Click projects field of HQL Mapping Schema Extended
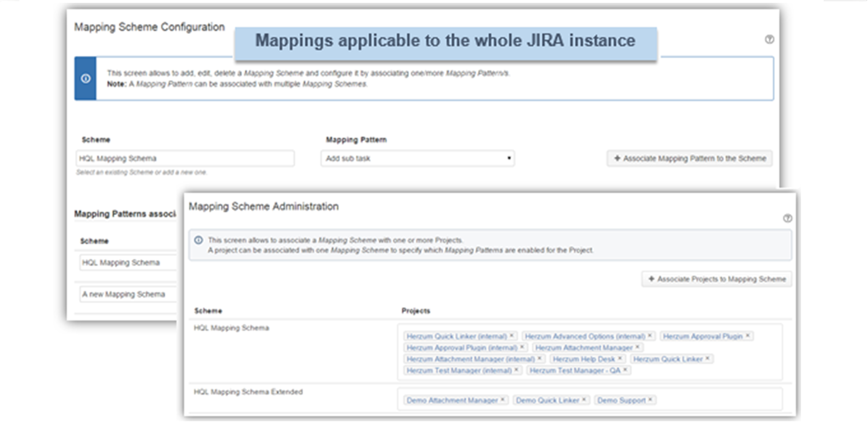This screenshot has width=868, height=425. coord(590,399)
